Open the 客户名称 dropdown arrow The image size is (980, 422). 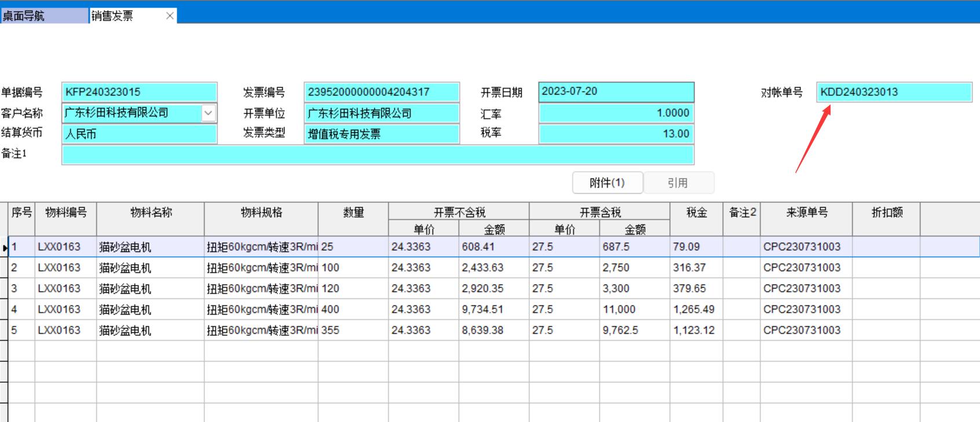[x=209, y=113]
